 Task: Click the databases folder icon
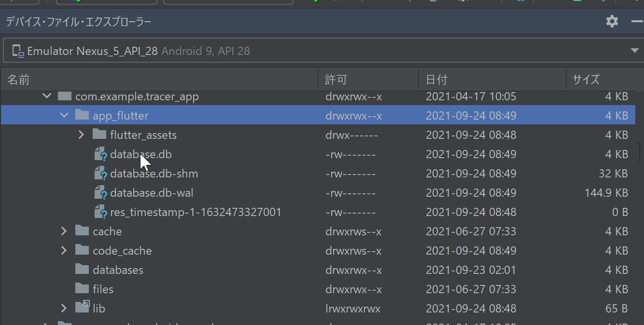(x=82, y=270)
